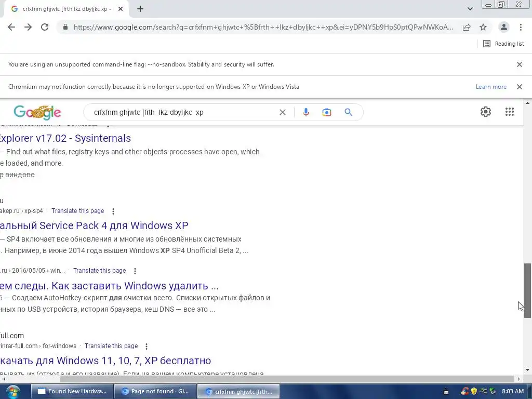Click the scroll-right arrow at the bottom

(519, 379)
